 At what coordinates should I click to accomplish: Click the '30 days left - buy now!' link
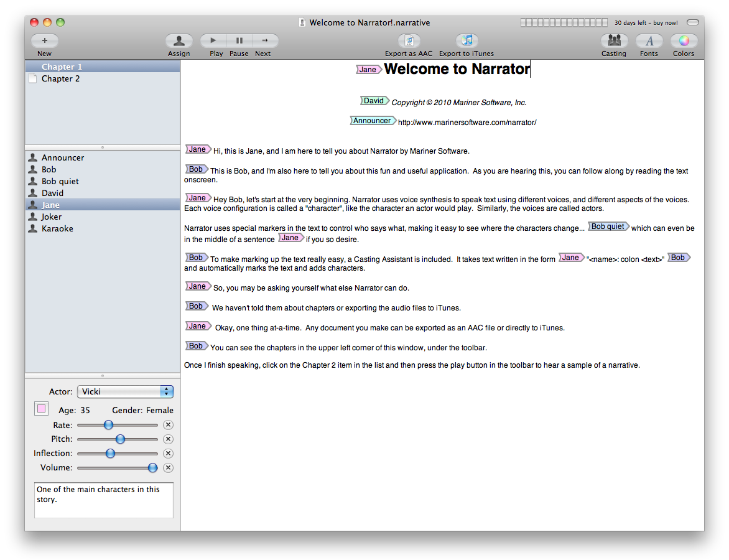[x=646, y=23]
